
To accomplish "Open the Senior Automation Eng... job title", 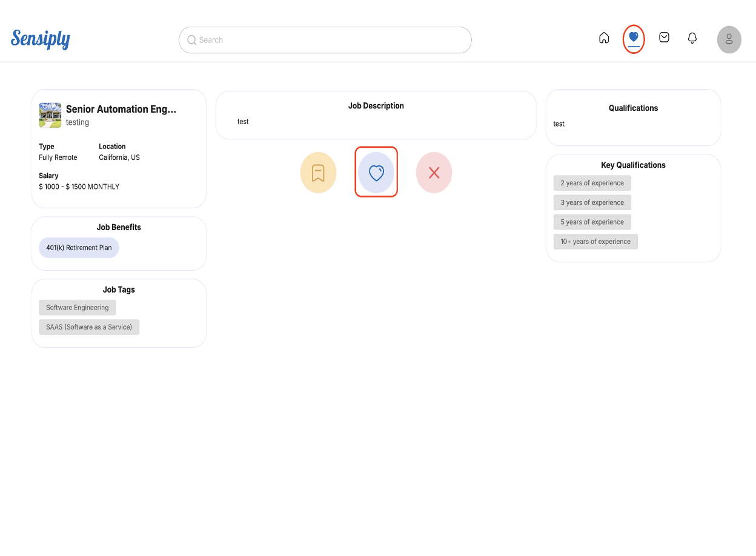I will [121, 109].
